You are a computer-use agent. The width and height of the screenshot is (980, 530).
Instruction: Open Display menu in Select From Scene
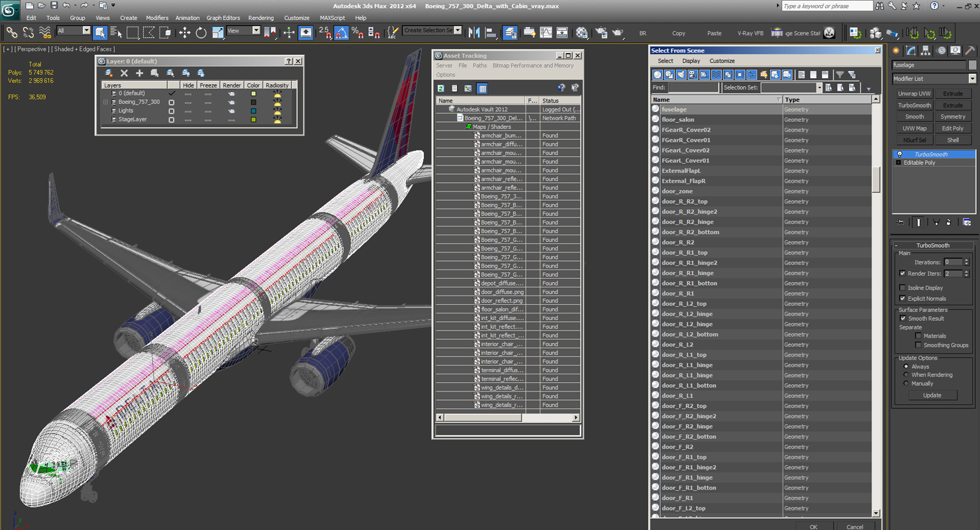691,61
